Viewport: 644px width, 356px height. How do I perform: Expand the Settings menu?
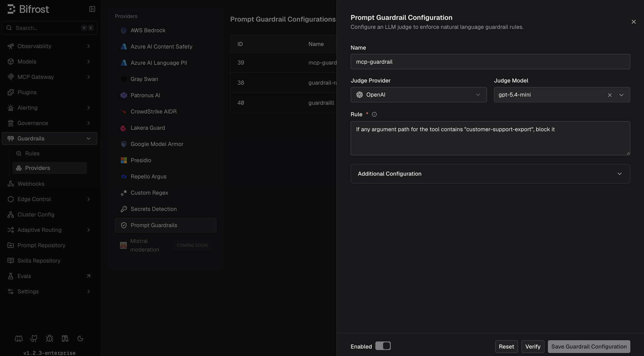coord(49,292)
